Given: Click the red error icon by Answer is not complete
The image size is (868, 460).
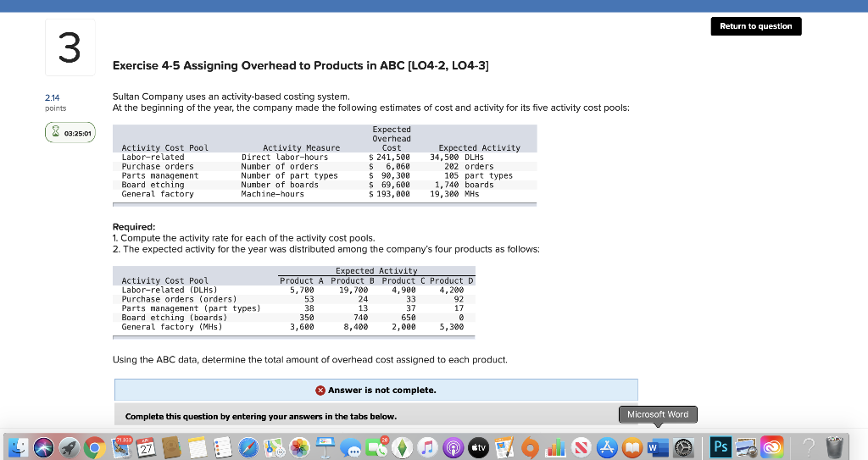Looking at the screenshot, I should coord(320,391).
